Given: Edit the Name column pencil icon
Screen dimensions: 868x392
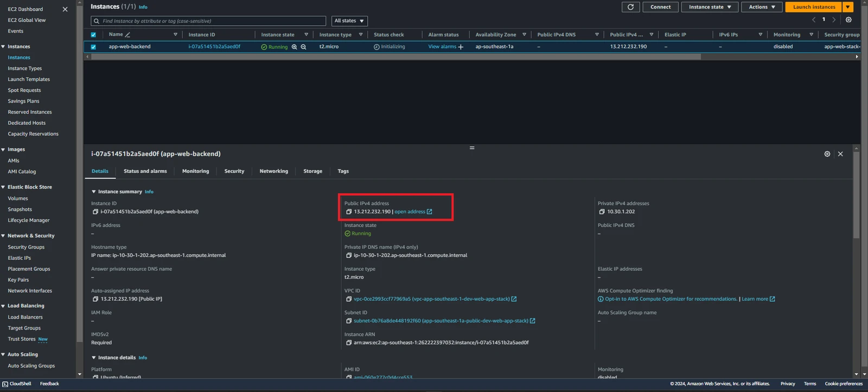Looking at the screenshot, I should pos(127,35).
